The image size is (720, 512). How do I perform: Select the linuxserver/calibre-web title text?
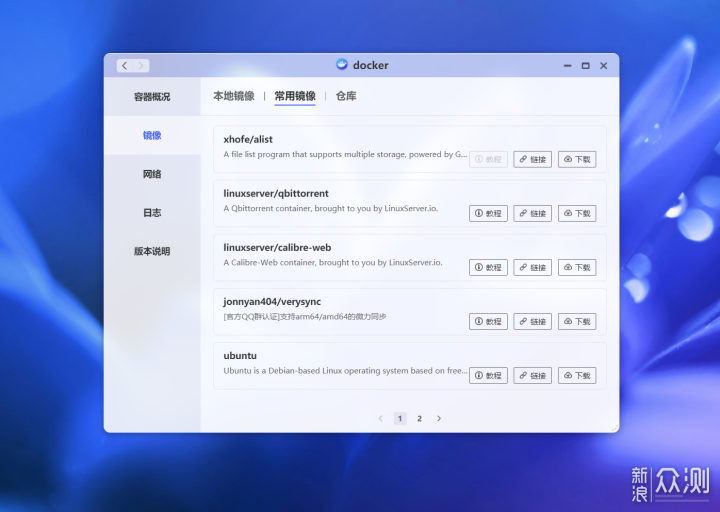[x=277, y=248]
